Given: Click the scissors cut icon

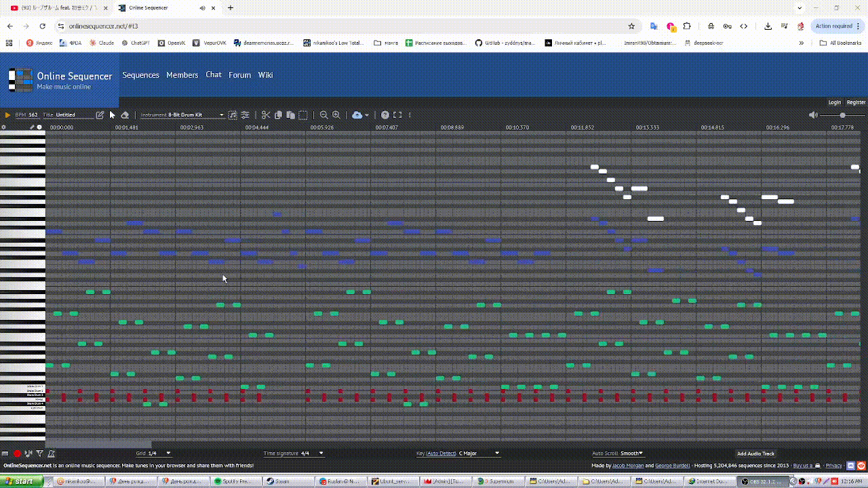Looking at the screenshot, I should [x=266, y=115].
